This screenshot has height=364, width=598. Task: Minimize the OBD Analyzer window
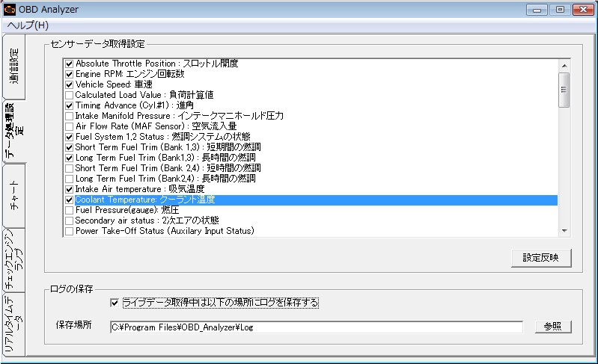pyautogui.click(x=537, y=10)
